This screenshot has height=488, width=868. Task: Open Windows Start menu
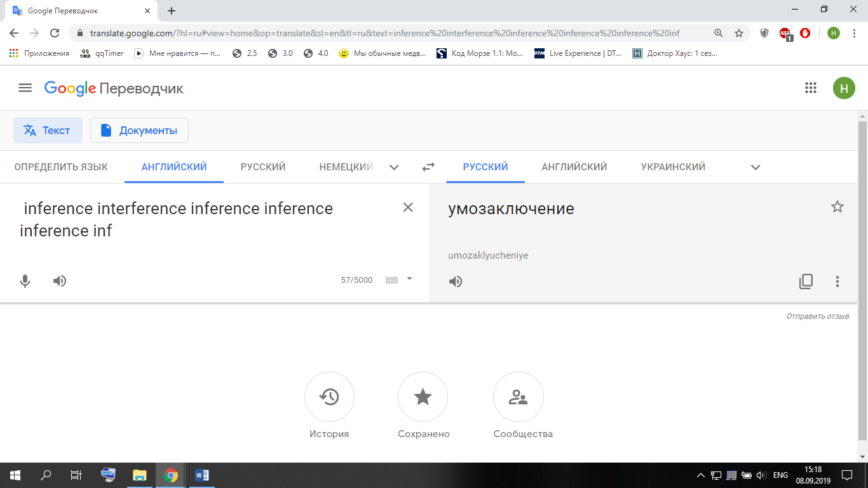tap(15, 475)
